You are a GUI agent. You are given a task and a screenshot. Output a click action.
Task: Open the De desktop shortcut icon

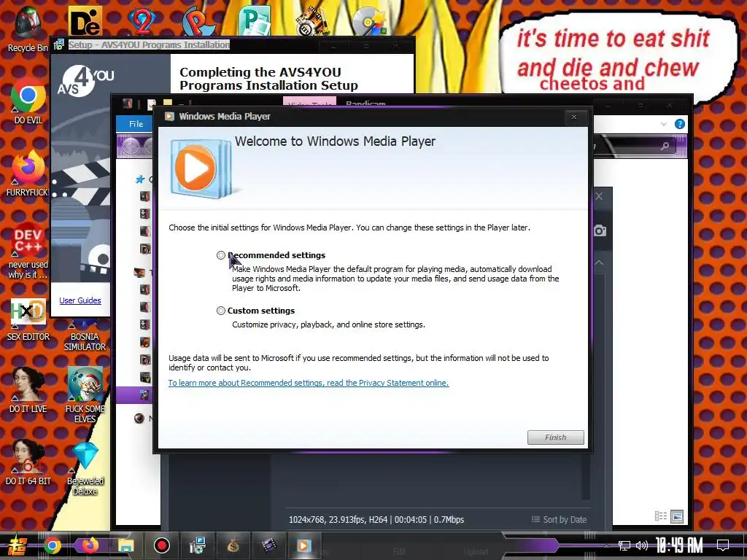[85, 21]
